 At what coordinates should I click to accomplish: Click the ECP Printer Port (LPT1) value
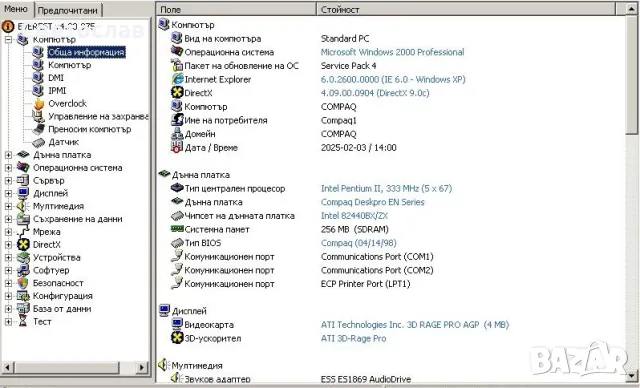[x=365, y=284]
